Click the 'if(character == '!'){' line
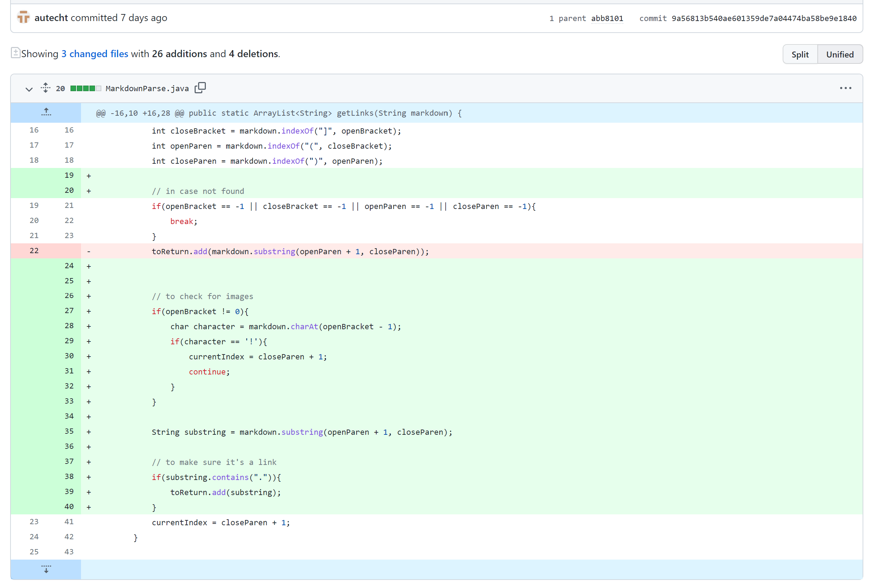 click(218, 342)
